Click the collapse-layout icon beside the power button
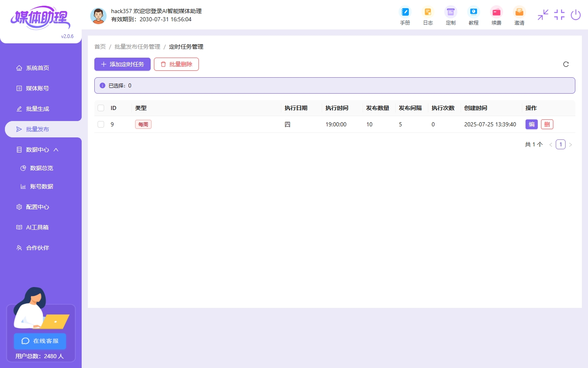 559,15
